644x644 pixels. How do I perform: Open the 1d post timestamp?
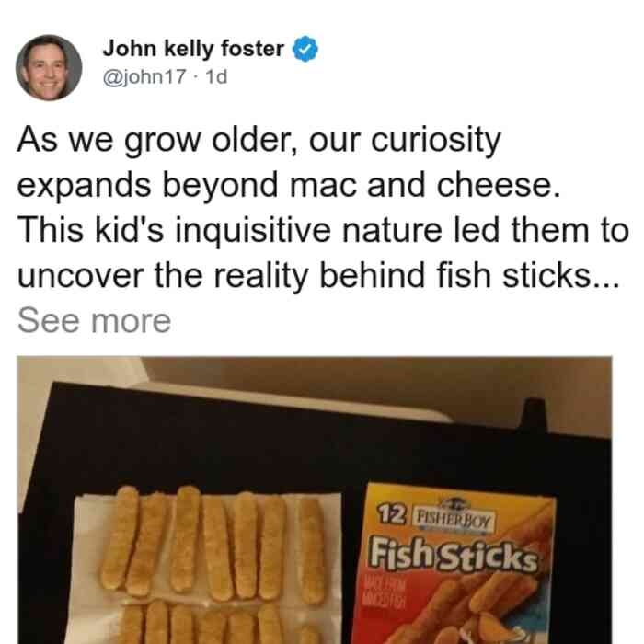(216, 76)
